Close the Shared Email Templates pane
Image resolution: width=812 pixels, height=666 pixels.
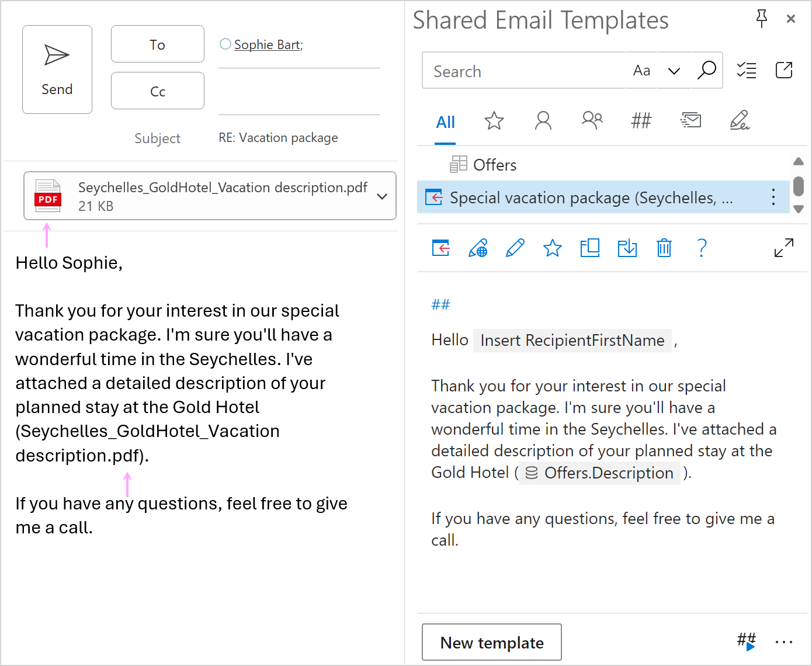tap(791, 19)
